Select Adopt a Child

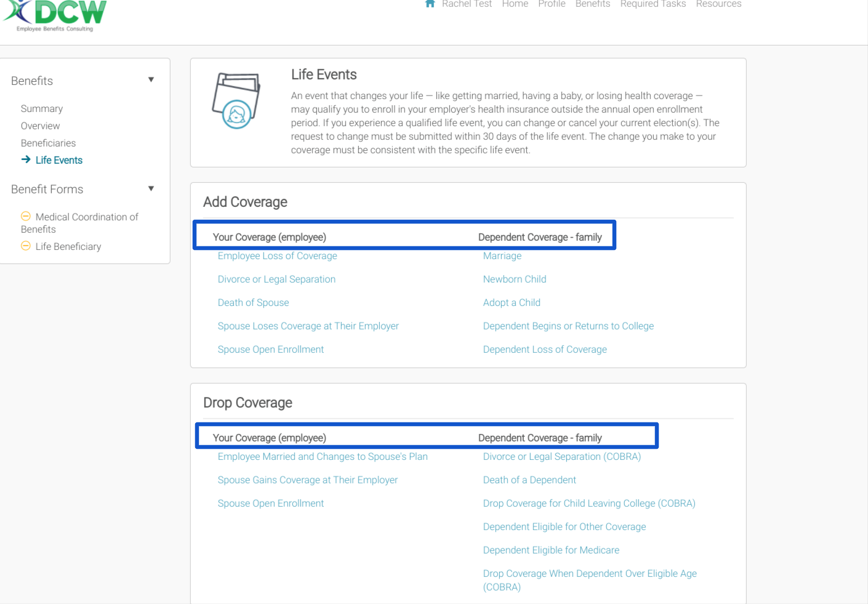click(x=512, y=302)
